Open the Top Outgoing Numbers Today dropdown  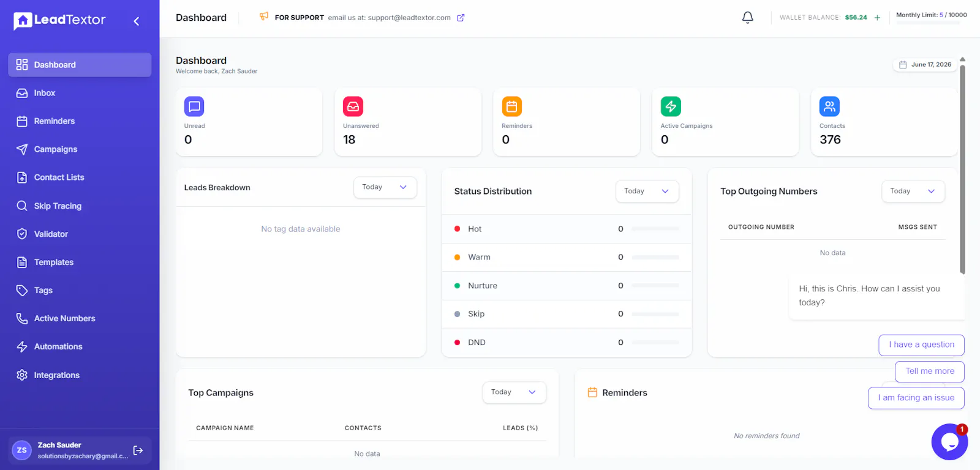click(913, 191)
